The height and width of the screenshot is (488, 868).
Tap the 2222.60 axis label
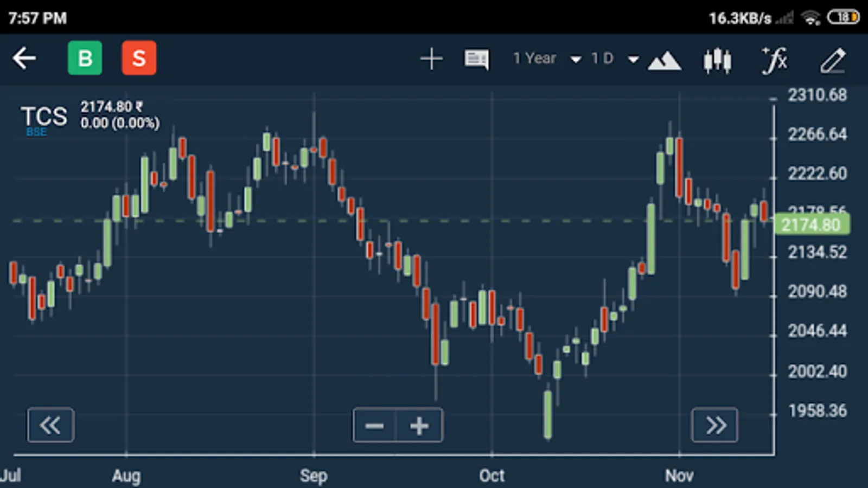[x=817, y=174]
